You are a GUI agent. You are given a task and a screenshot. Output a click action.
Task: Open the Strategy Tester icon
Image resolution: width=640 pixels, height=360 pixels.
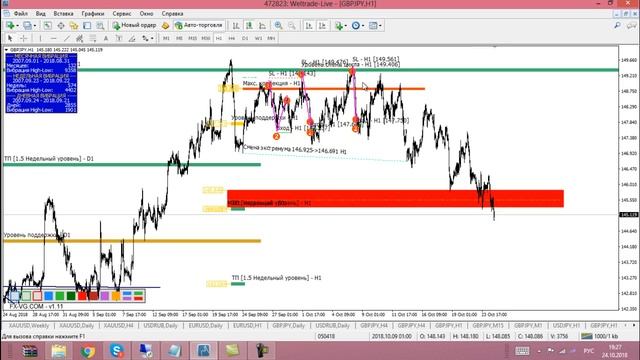[100, 26]
